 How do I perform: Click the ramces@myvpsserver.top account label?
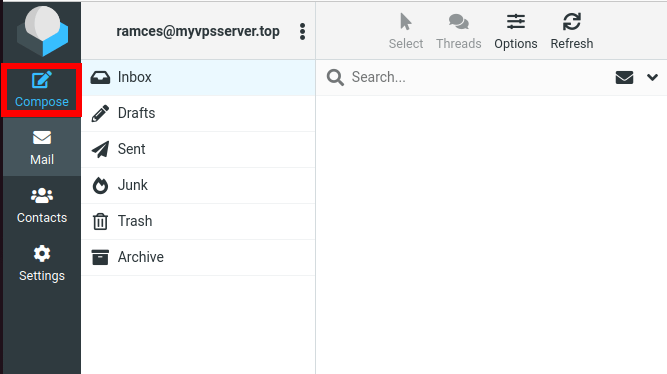(198, 31)
